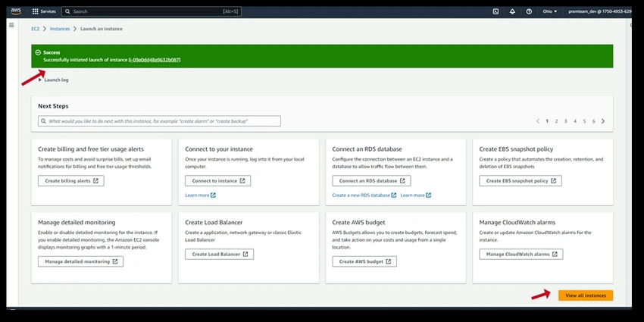Viewport: 644px width, 322px height.
Task: Click the Success checkmark icon in banner
Action: 38,52
